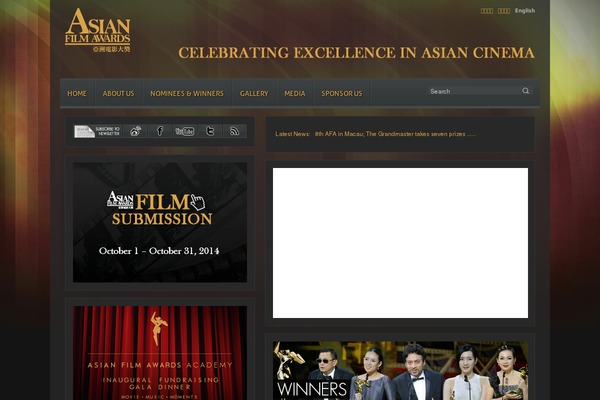Open the Film Submission banner
Image resolution: width=600 pixels, height=400 pixels.
[x=160, y=222]
